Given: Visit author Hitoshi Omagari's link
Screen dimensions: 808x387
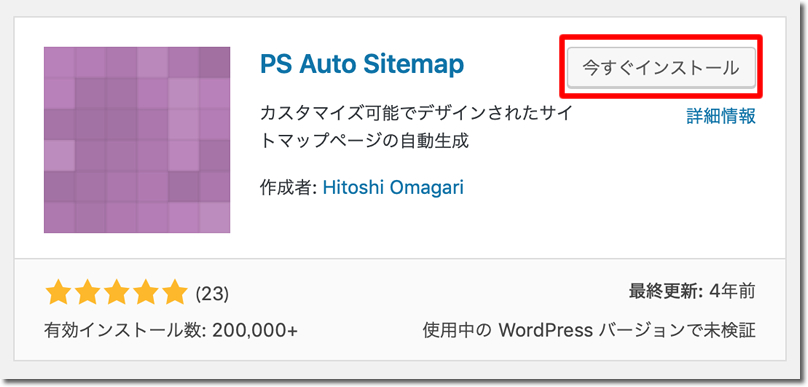Looking at the screenshot, I should [x=393, y=188].
